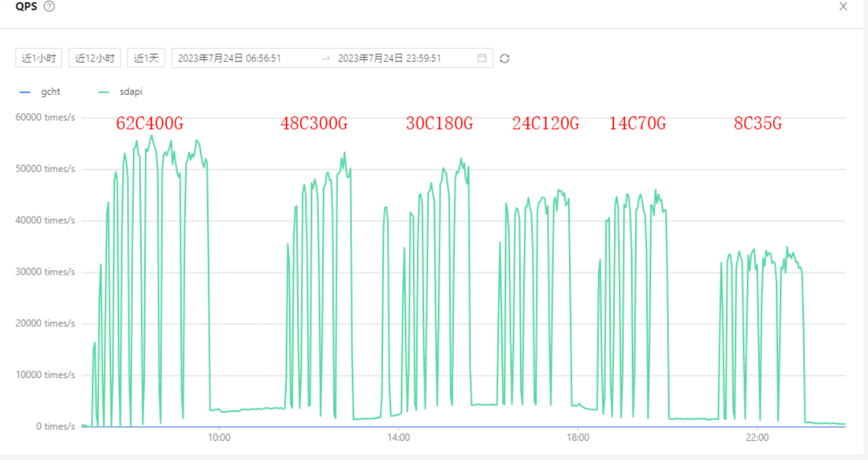Click the start date 06:56:51 field
868x460 pixels.
pos(230,58)
